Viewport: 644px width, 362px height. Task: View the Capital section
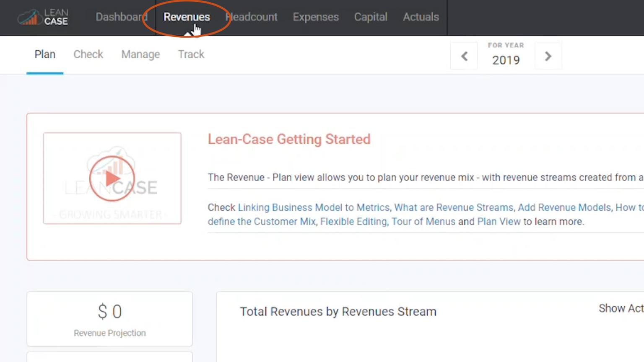(371, 17)
